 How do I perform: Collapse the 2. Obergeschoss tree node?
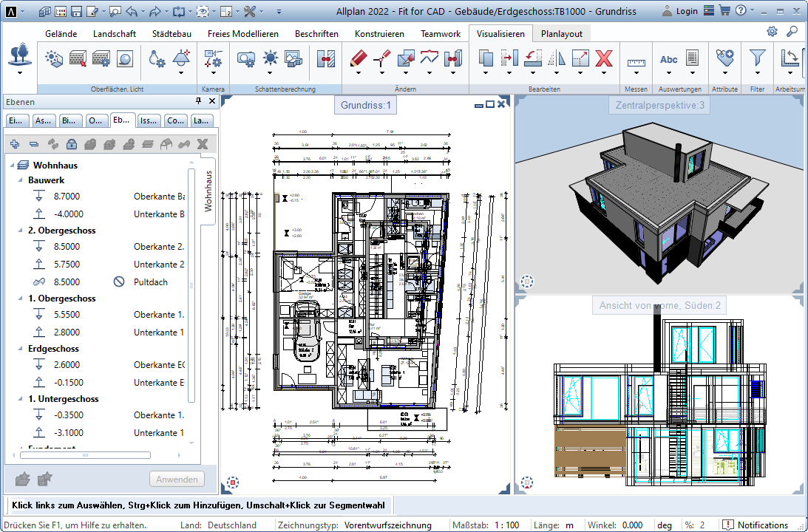pyautogui.click(x=21, y=231)
